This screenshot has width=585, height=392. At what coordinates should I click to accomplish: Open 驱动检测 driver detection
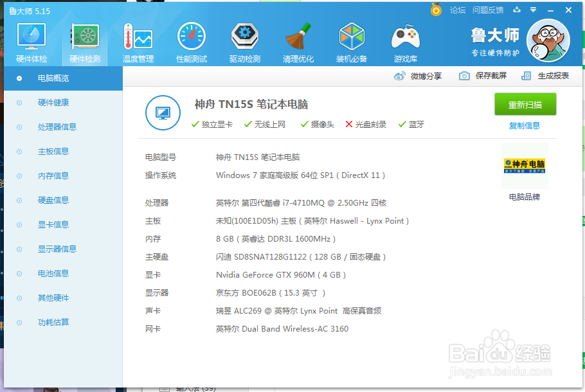pyautogui.click(x=245, y=42)
